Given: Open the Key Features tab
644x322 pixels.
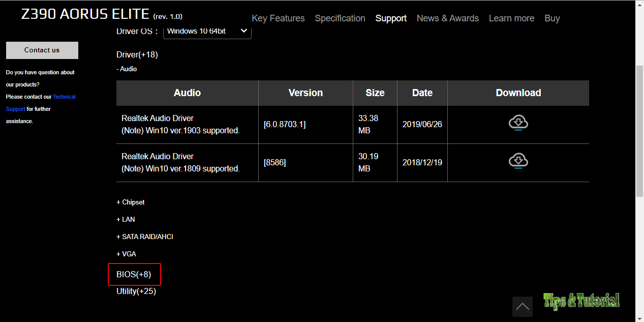Looking at the screenshot, I should (279, 18).
